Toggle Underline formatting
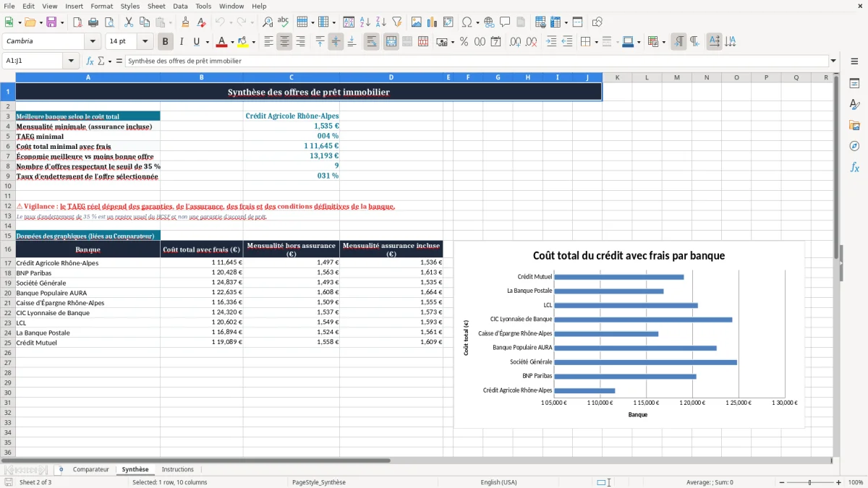 pyautogui.click(x=197, y=42)
